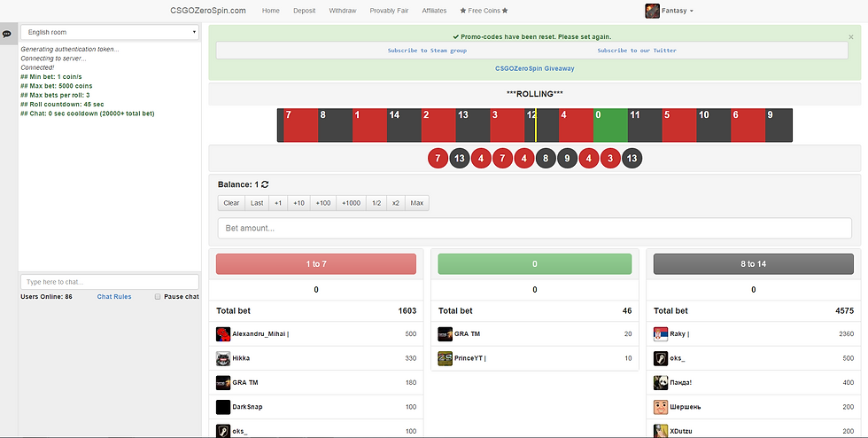The image size is (868, 438).
Task: Click Subscribe to our Twitter link
Action: (637, 51)
